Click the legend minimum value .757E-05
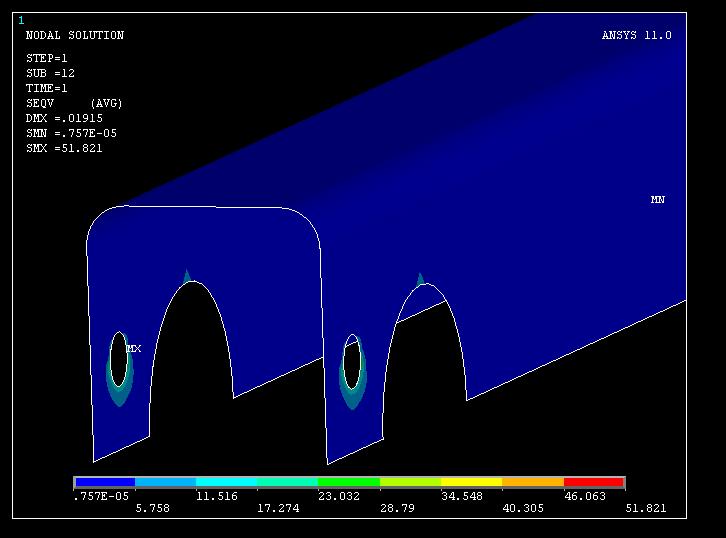This screenshot has width=726, height=538. (x=101, y=496)
